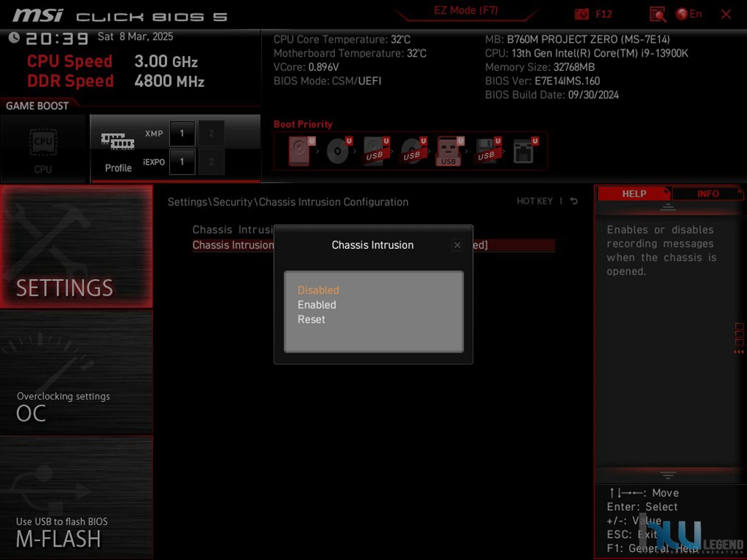Select USB hard disk boot device icon
The height and width of the screenshot is (560, 747).
376,150
